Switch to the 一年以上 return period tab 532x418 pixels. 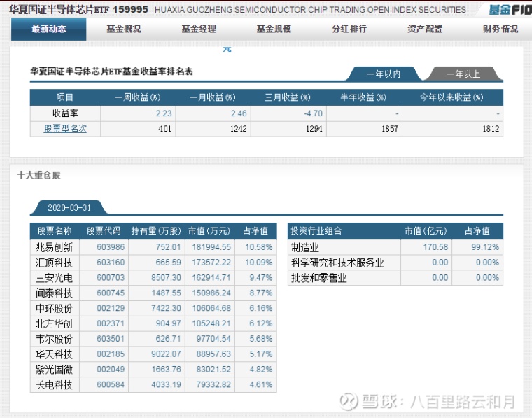463,74
